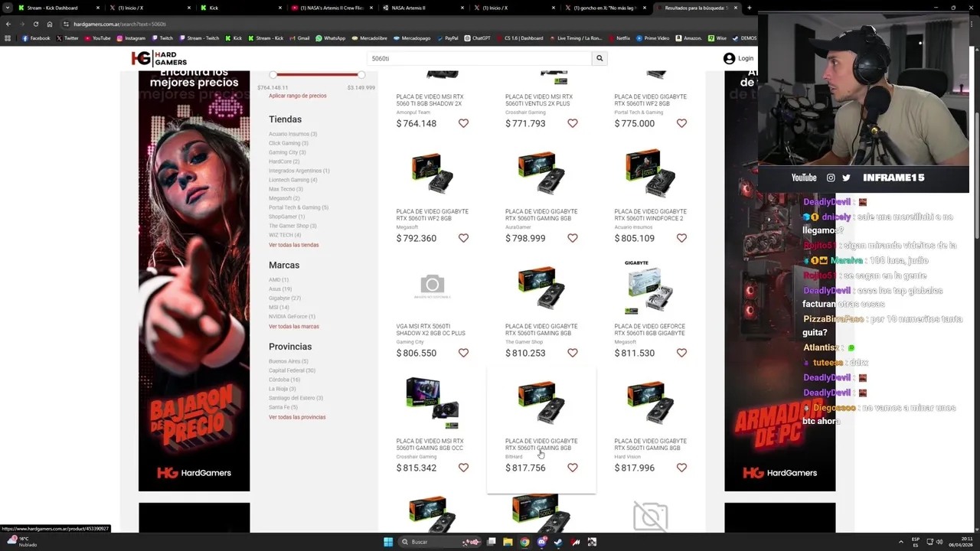Open the Chrome icon on the taskbar
Screen dimensions: 980x551
tap(524, 542)
